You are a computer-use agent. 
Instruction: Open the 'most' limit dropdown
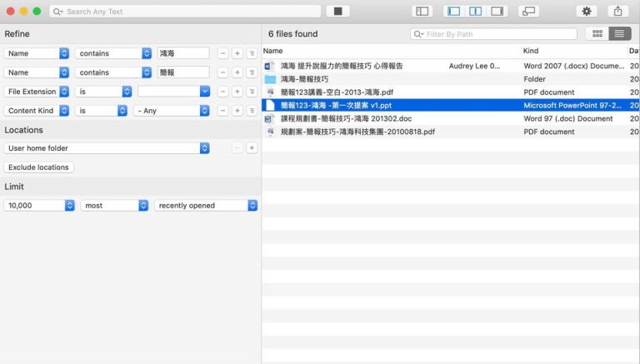(114, 205)
